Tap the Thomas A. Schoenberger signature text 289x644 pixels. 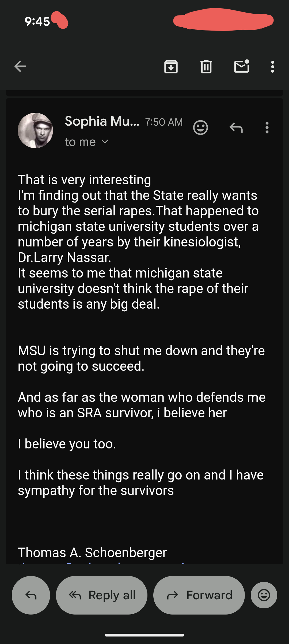pos(92,552)
